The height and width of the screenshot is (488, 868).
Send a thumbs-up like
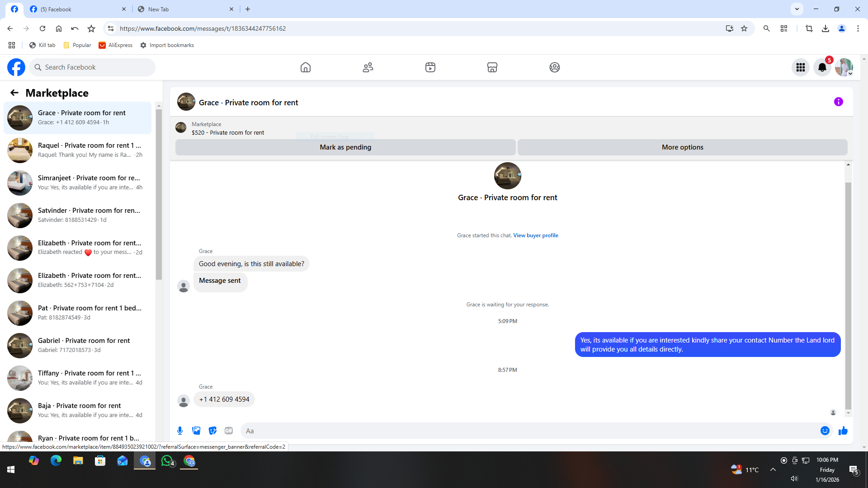coord(843,431)
